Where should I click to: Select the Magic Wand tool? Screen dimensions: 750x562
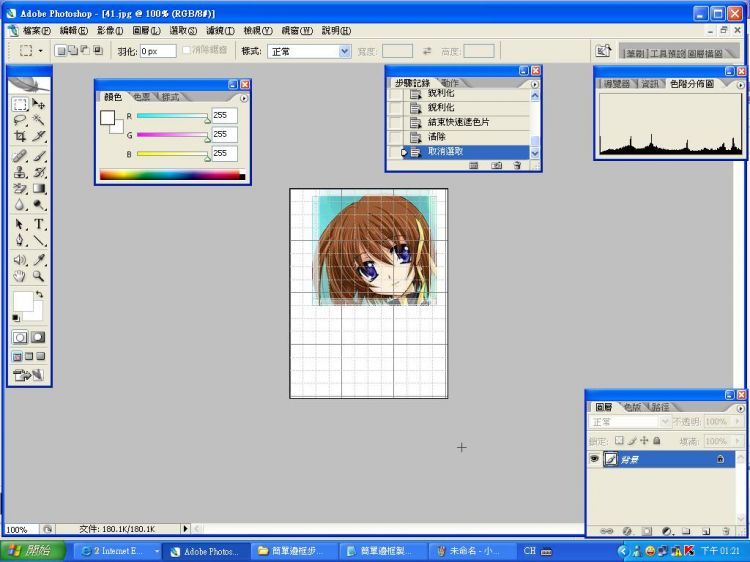(x=39, y=120)
